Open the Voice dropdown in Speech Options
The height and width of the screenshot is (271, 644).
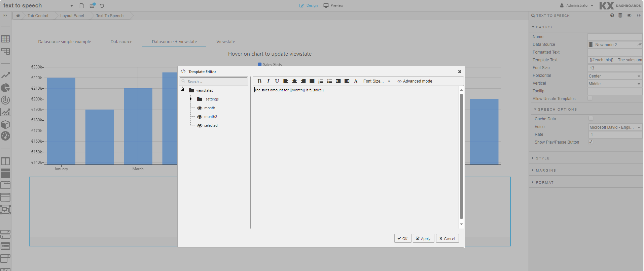[615, 127]
